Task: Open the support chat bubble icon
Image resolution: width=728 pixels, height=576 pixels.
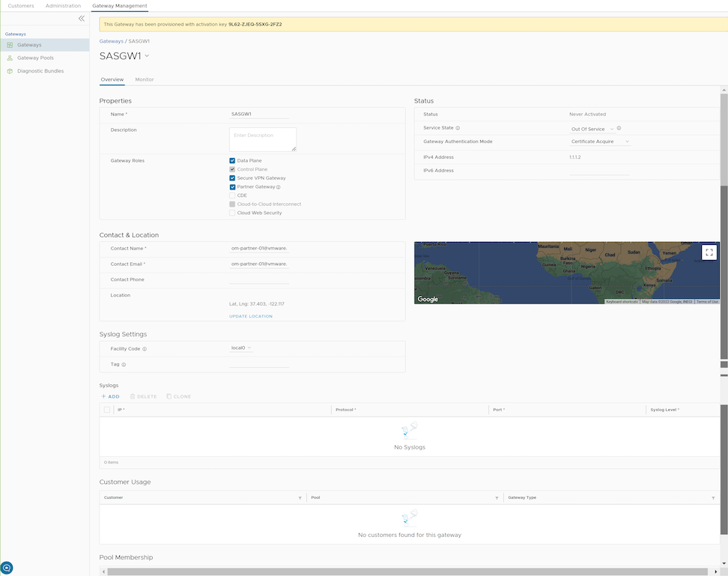Action: (7, 568)
